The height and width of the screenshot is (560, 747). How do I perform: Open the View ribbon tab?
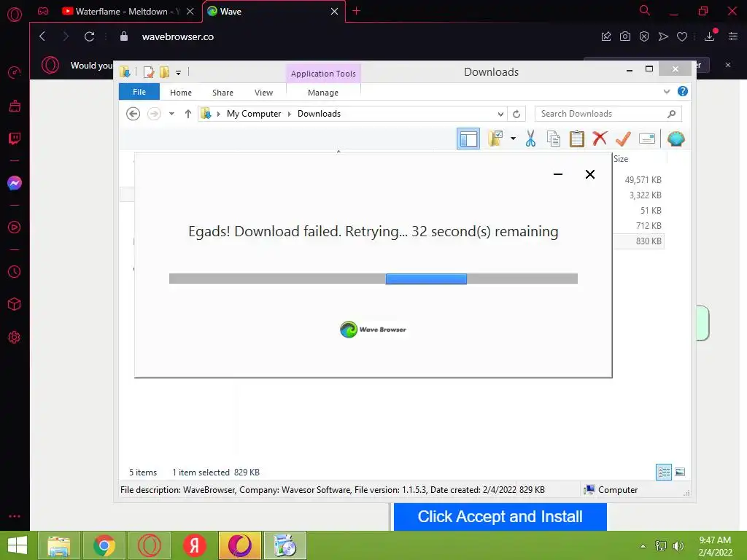(x=263, y=93)
